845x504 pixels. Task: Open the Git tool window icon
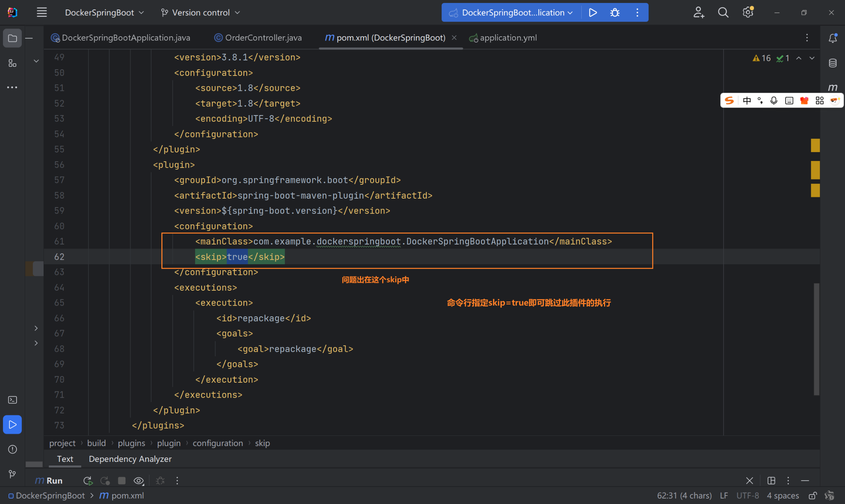(x=12, y=474)
